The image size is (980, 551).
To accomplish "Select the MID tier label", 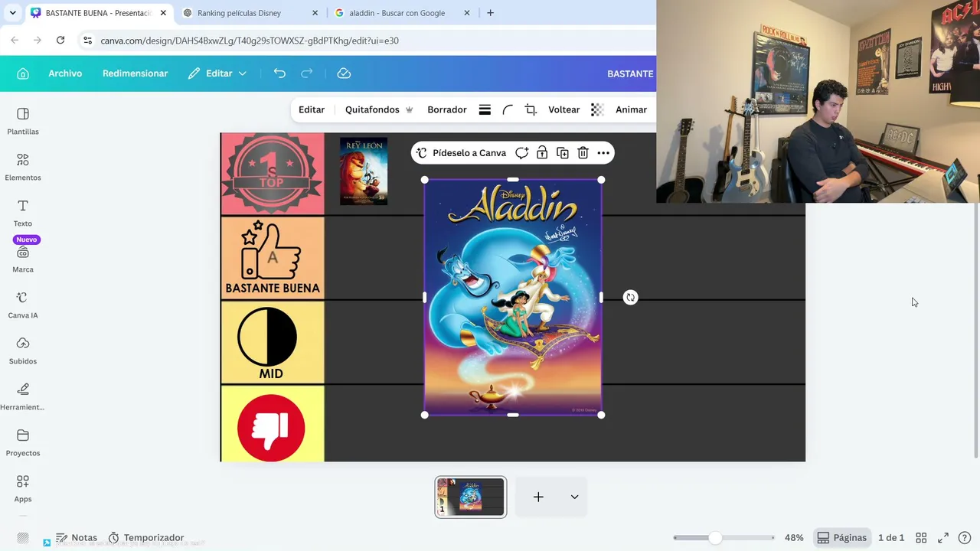I will pos(271,374).
